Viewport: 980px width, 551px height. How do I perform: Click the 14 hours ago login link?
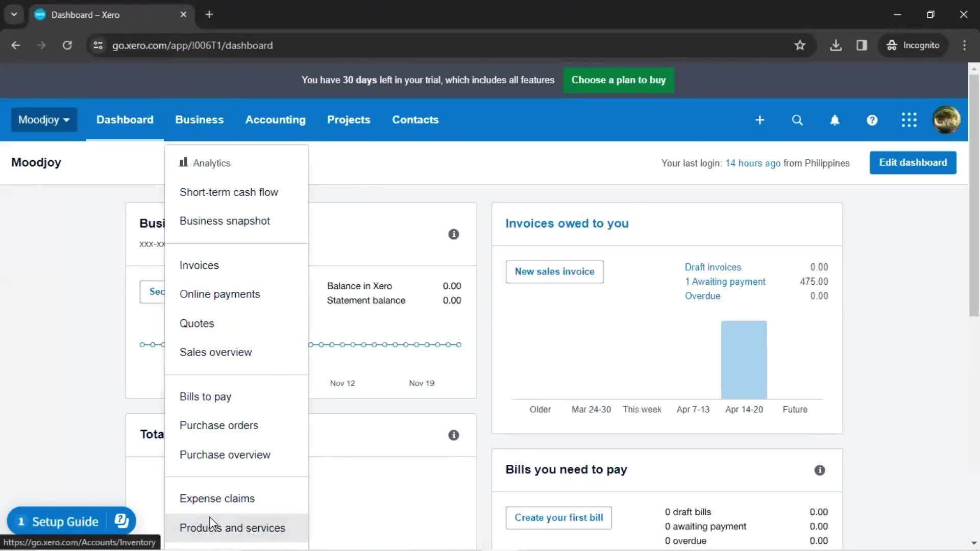752,163
